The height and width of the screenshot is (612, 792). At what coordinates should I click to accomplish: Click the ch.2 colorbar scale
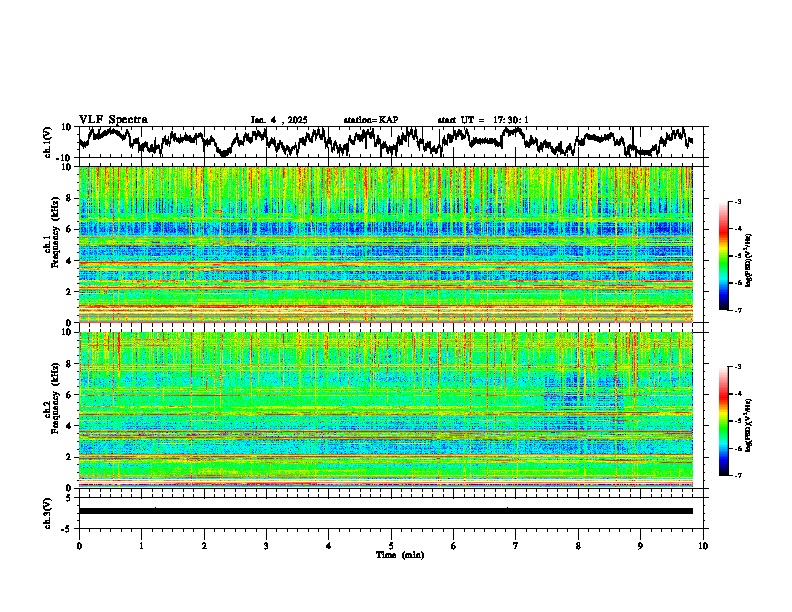[723, 421]
